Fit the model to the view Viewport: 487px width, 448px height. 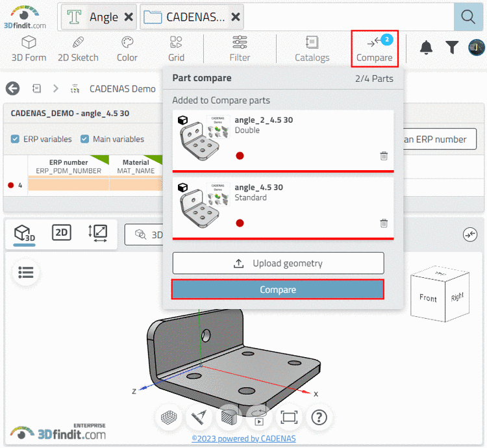tap(289, 417)
